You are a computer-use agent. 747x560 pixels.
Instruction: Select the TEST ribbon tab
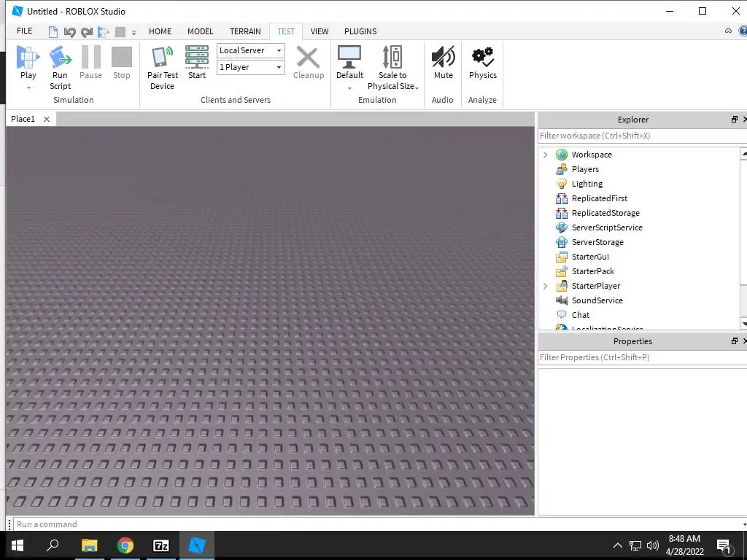pos(286,31)
